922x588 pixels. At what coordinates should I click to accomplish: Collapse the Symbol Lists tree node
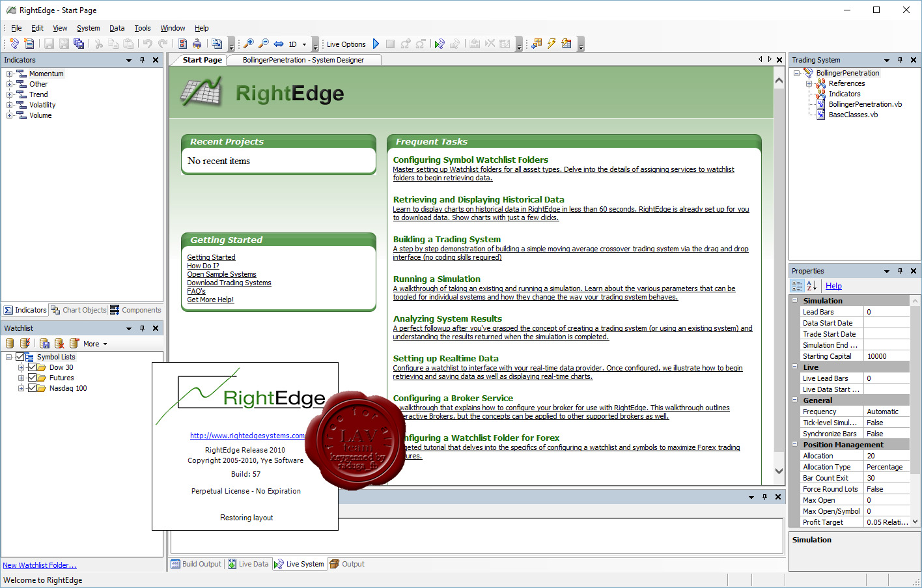coord(8,357)
